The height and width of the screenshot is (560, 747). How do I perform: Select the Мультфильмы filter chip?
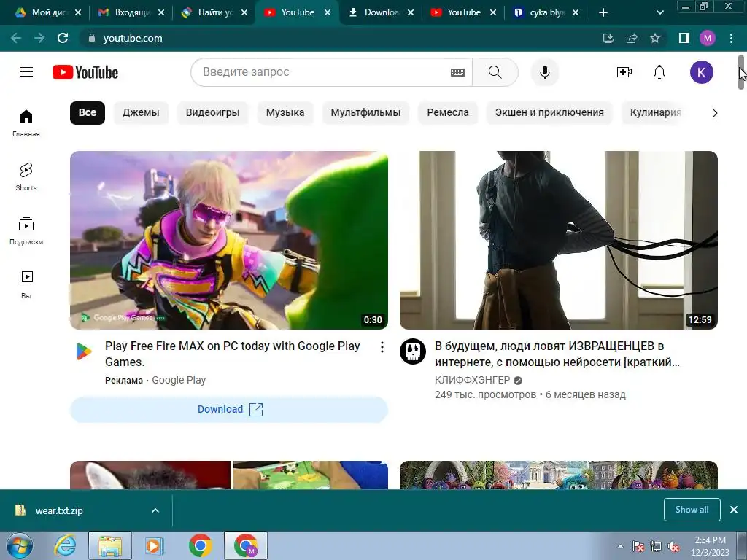click(365, 113)
